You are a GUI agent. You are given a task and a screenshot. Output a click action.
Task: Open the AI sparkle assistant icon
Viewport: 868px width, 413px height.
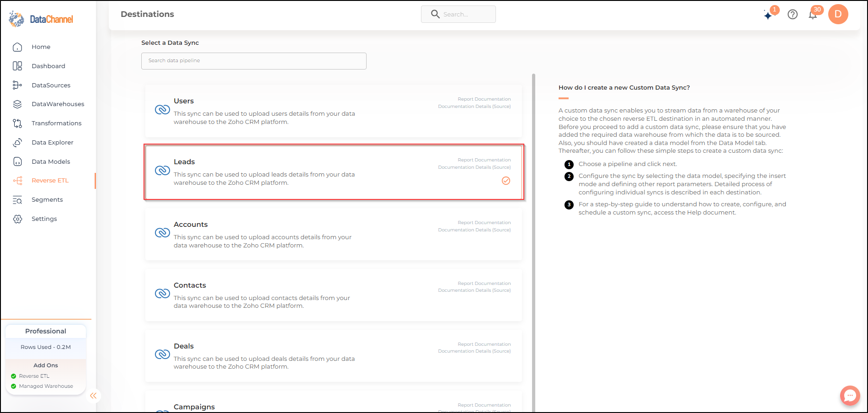[769, 15]
